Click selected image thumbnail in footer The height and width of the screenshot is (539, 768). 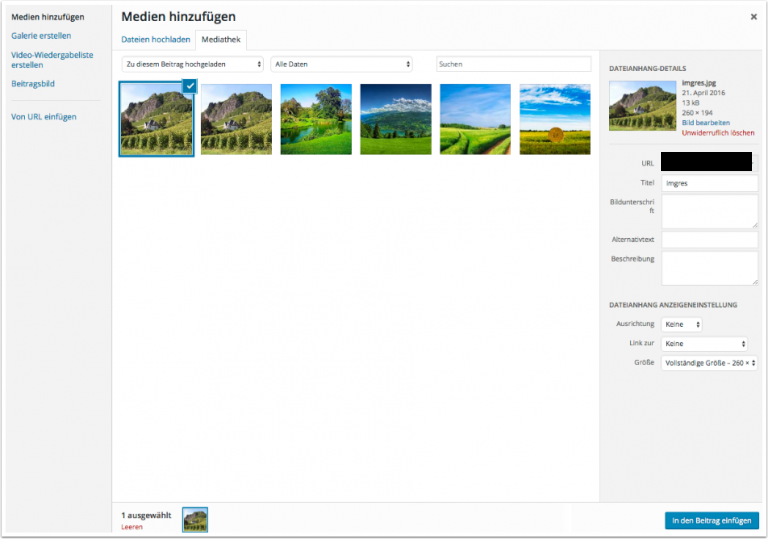195,520
